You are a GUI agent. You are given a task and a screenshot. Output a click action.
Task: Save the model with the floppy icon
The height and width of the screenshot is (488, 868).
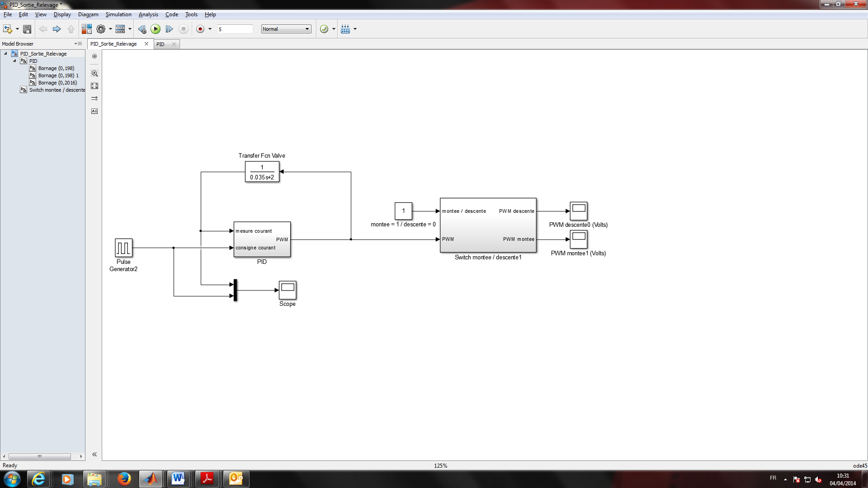point(27,29)
